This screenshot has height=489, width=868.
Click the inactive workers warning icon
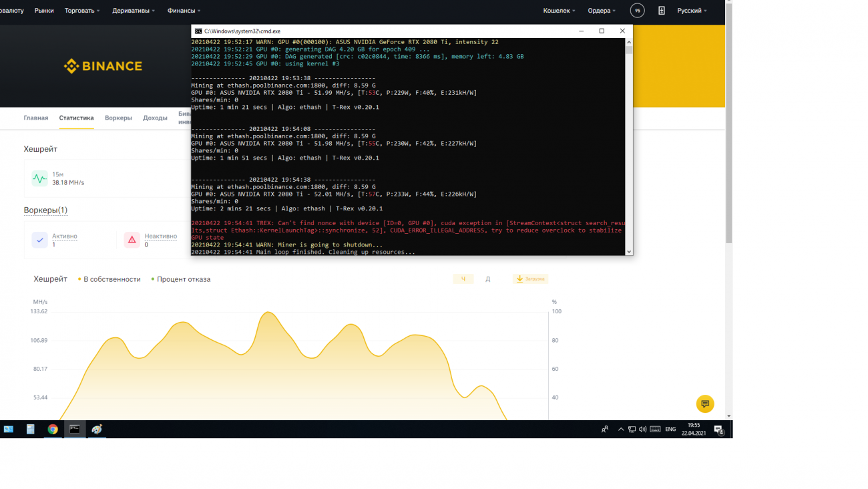132,240
